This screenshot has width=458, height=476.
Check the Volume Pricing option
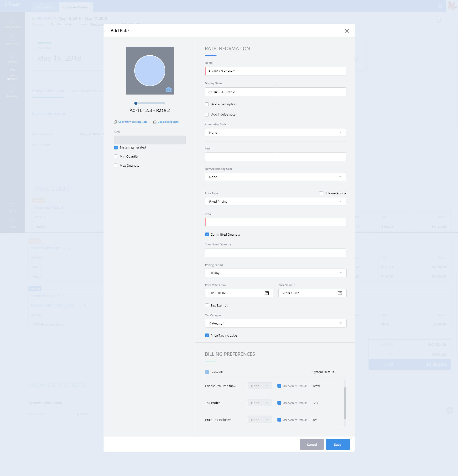[321, 193]
